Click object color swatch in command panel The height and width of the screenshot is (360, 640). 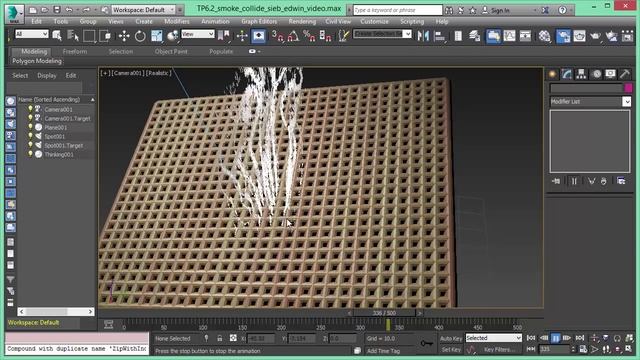628,88
